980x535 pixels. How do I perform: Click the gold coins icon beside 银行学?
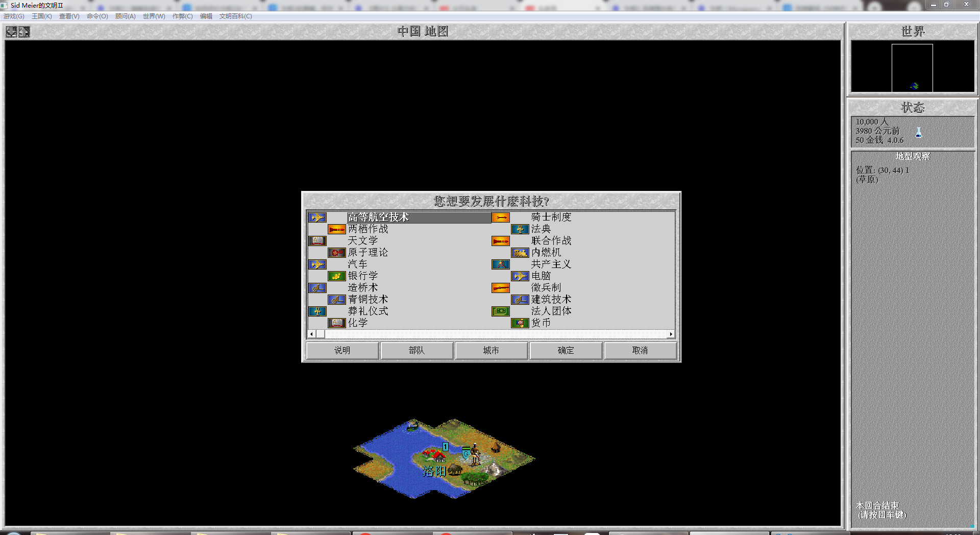pos(337,276)
